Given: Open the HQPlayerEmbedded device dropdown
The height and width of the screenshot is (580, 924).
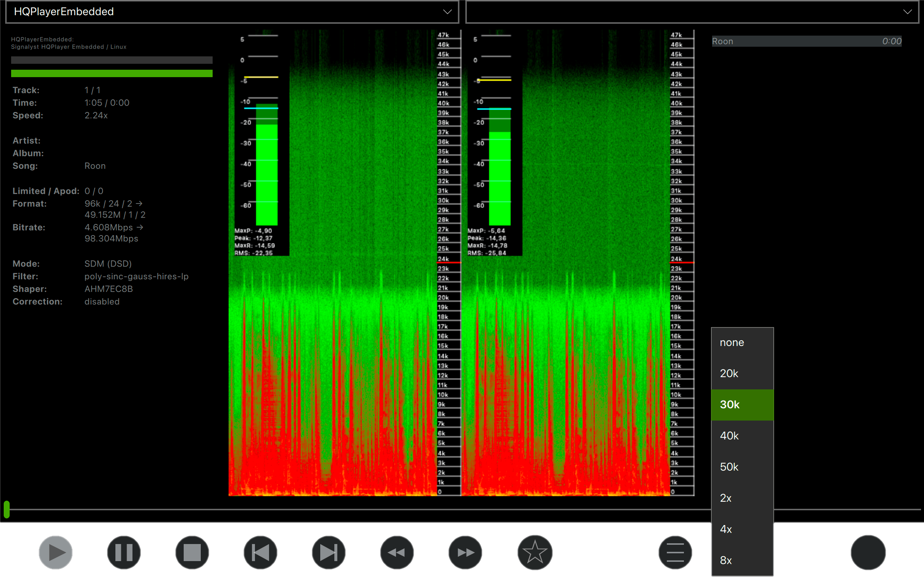Looking at the screenshot, I should [232, 12].
